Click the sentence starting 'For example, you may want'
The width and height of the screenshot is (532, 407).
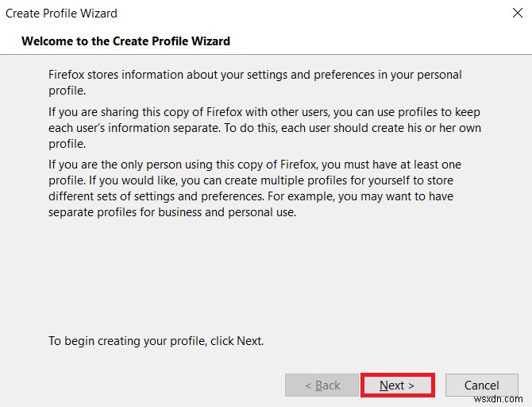click(372, 196)
